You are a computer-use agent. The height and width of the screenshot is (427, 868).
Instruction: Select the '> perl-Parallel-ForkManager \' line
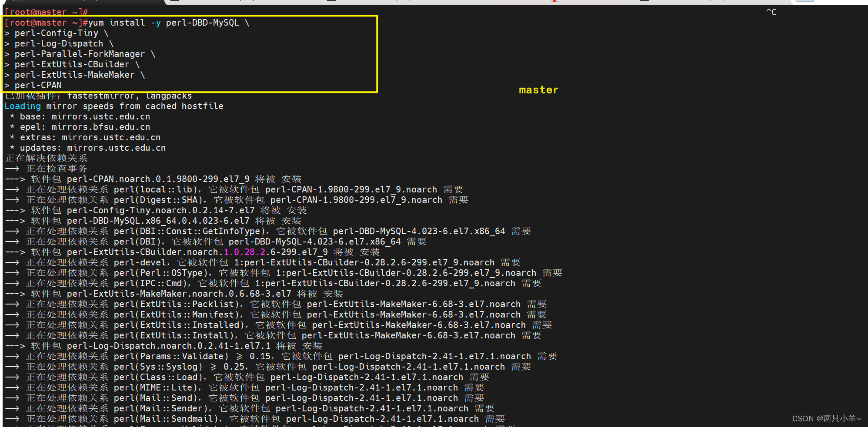click(x=80, y=54)
